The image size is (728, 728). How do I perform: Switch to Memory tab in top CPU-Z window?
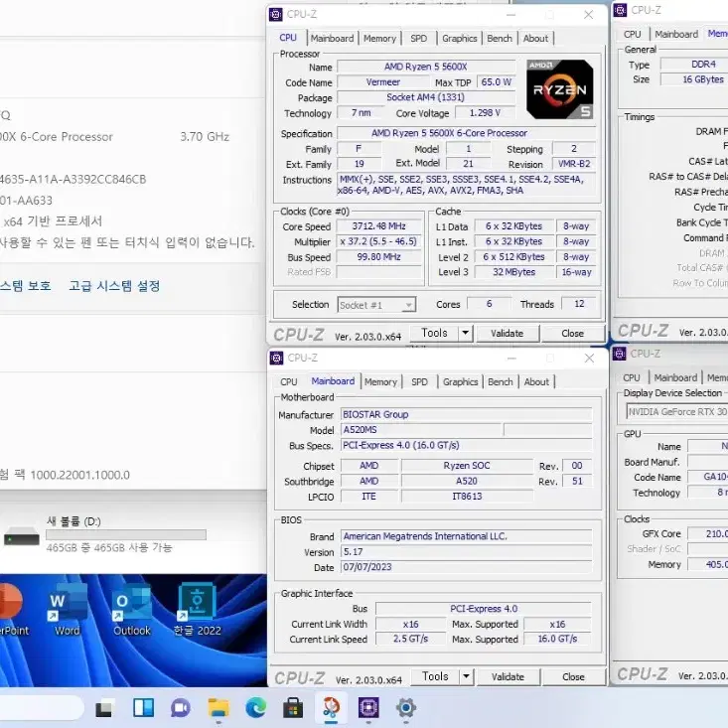pyautogui.click(x=379, y=39)
